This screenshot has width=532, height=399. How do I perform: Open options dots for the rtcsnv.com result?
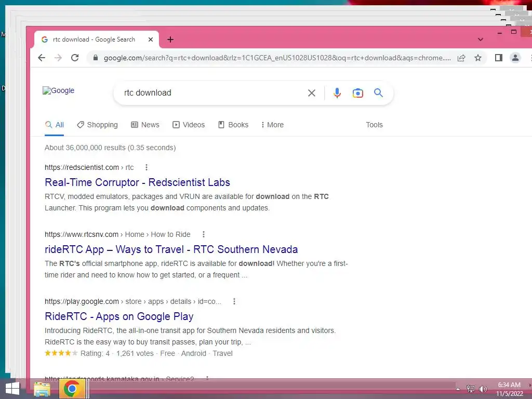(203, 234)
